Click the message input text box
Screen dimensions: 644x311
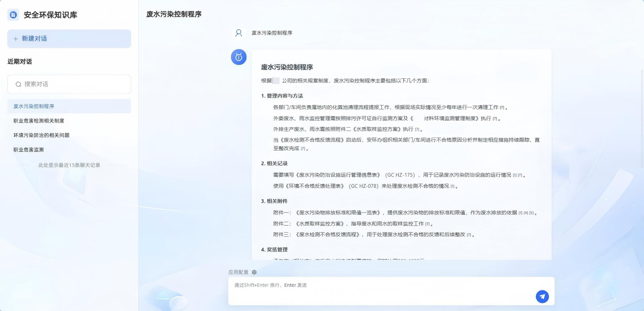(381, 289)
